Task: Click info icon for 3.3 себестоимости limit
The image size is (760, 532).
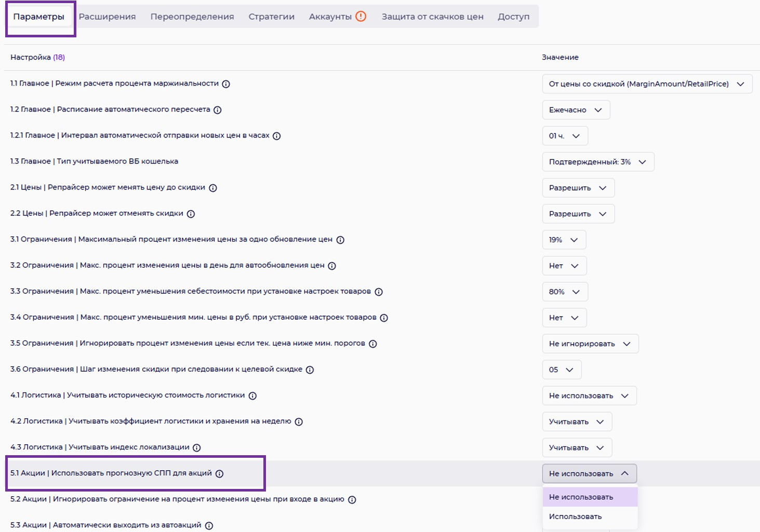Action: [379, 292]
